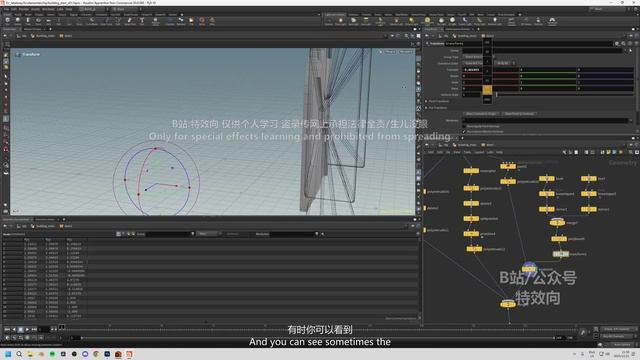This screenshot has height=360, width=640.
Task: Select the Box shelf tool
Action: [x=7, y=21]
